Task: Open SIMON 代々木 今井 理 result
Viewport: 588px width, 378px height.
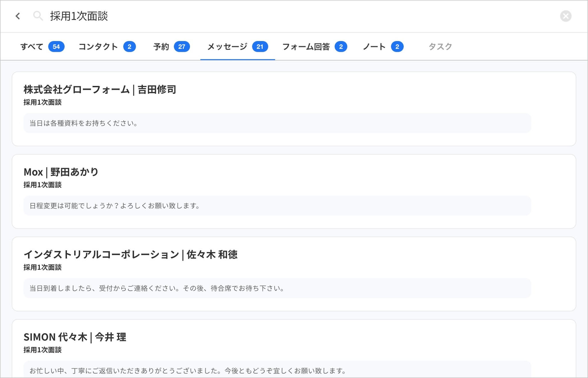Action: 75,337
